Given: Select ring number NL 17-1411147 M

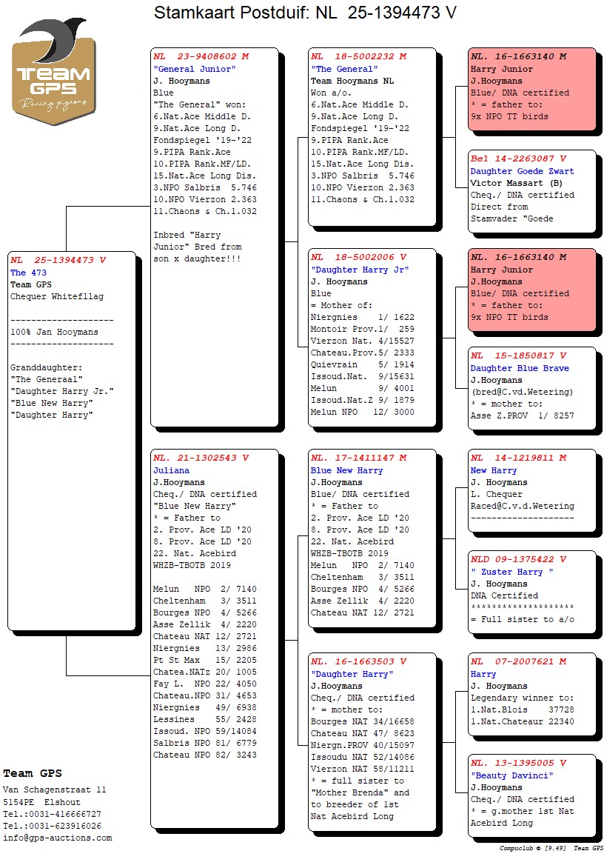Looking at the screenshot, I should (359, 458).
